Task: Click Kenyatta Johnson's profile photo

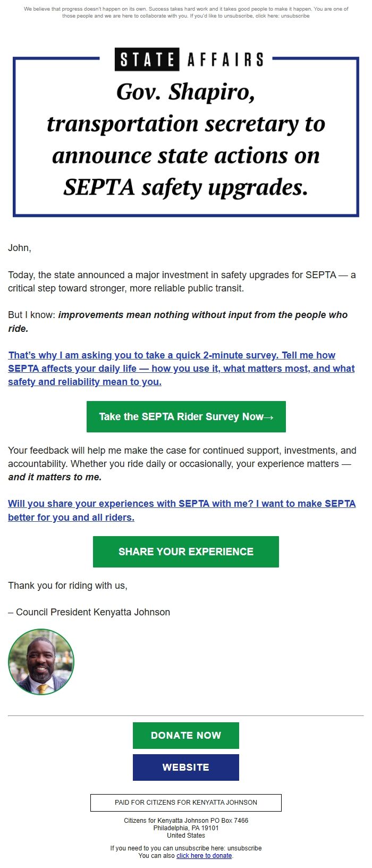Action: click(41, 661)
